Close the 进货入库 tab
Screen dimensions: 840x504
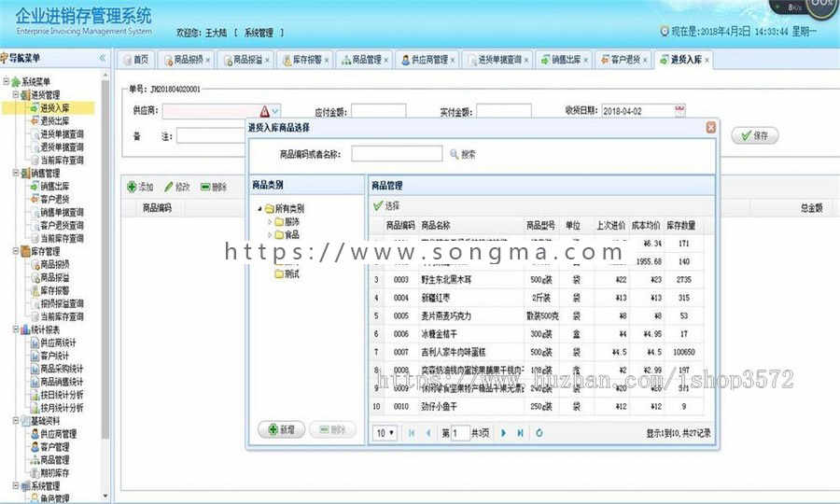707,60
